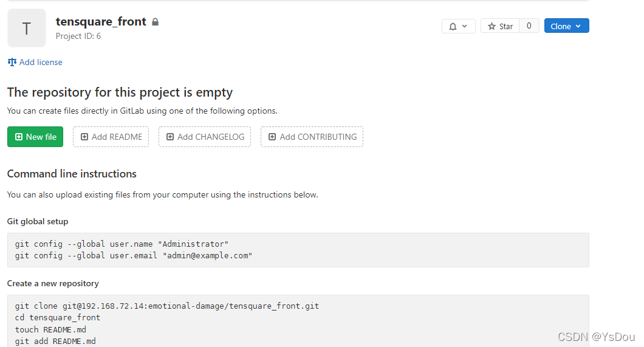Click the plus icon in Add CHANGELOG
The width and height of the screenshot is (644, 347).
(x=170, y=137)
